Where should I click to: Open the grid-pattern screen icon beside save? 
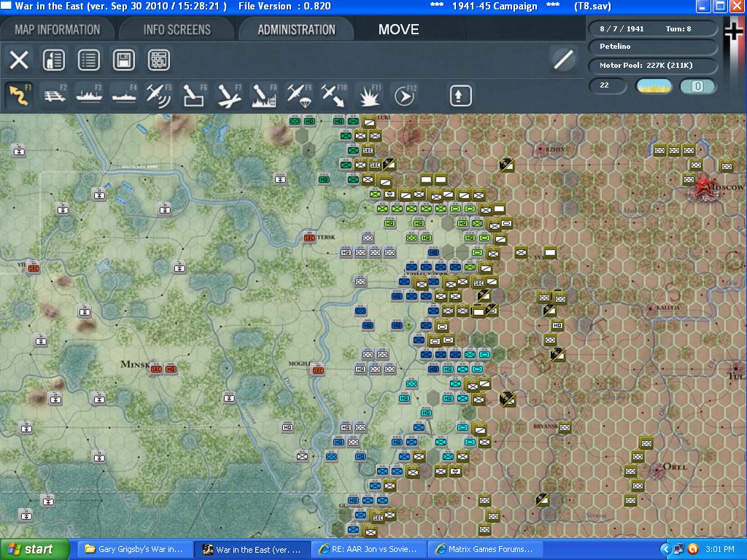click(158, 60)
